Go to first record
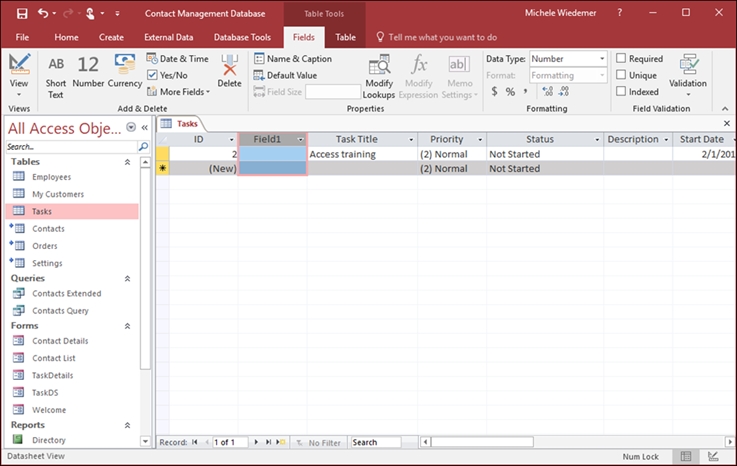The image size is (737, 466). point(195,442)
